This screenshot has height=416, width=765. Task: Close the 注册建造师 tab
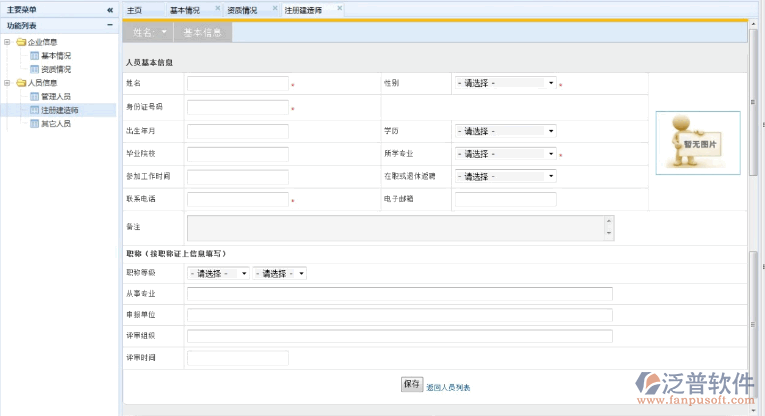tap(338, 9)
